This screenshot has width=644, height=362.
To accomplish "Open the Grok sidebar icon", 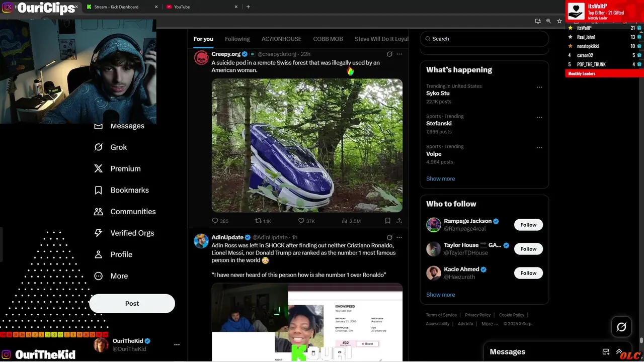I will 99,147.
